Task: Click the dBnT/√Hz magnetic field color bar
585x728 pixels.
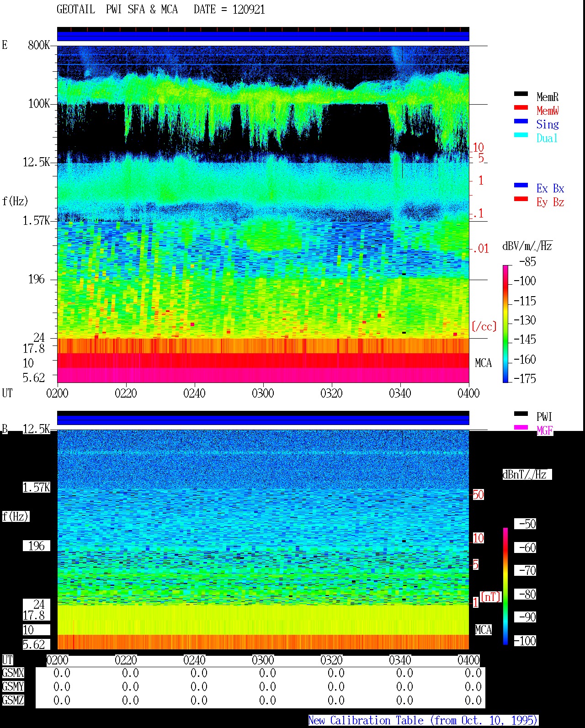Action: [505, 586]
